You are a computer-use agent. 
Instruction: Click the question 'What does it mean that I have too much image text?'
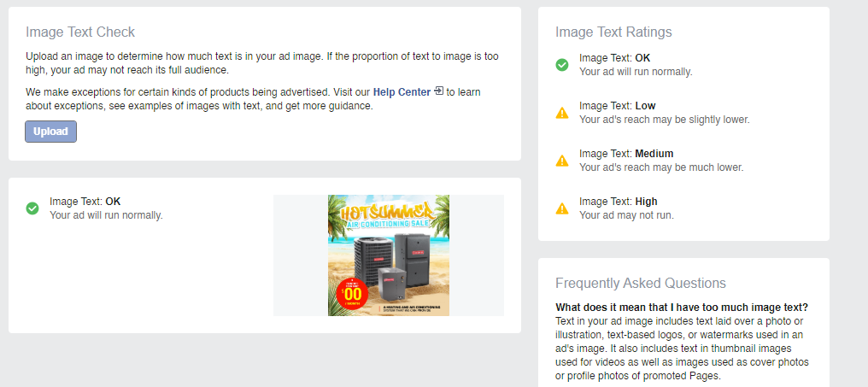click(682, 308)
